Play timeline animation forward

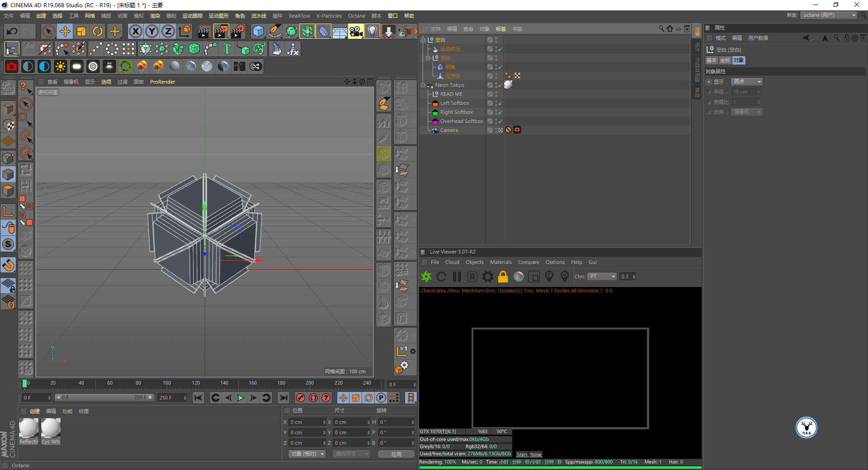pyautogui.click(x=241, y=398)
